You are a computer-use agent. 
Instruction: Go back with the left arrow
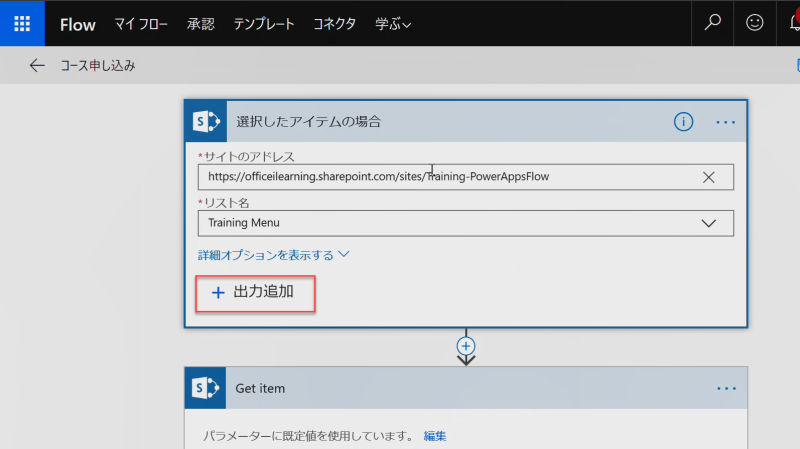[x=37, y=65]
